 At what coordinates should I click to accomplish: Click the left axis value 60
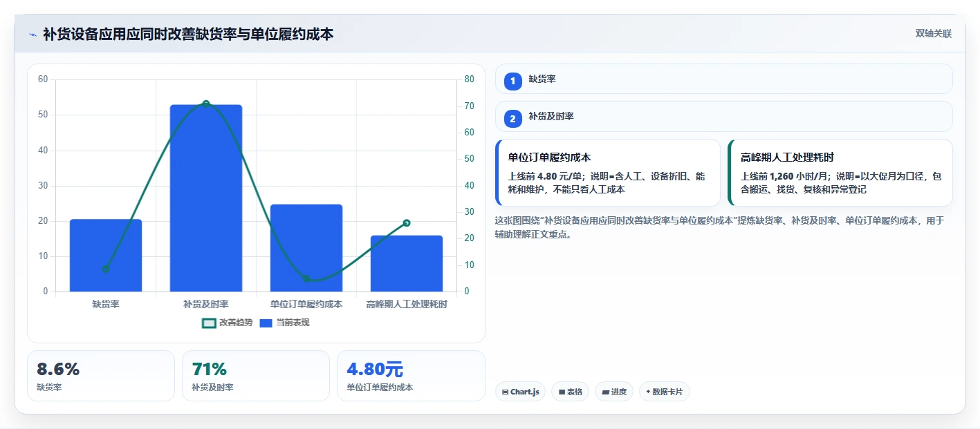tap(43, 79)
